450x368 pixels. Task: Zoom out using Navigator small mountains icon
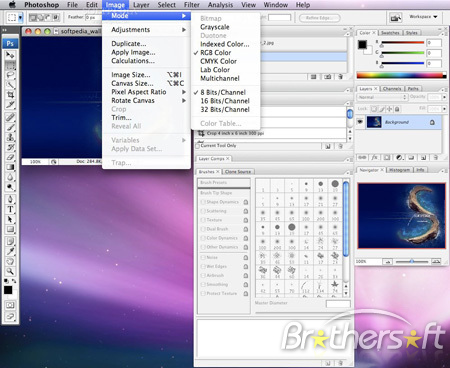[388, 262]
